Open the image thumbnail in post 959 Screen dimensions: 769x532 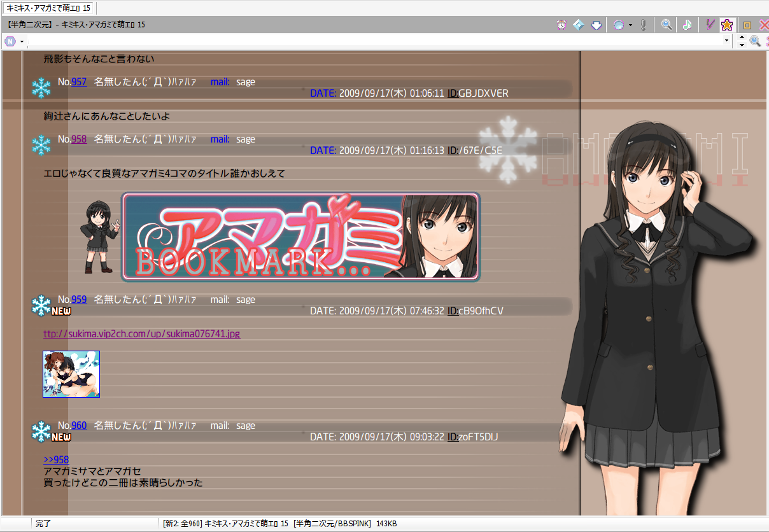71,374
